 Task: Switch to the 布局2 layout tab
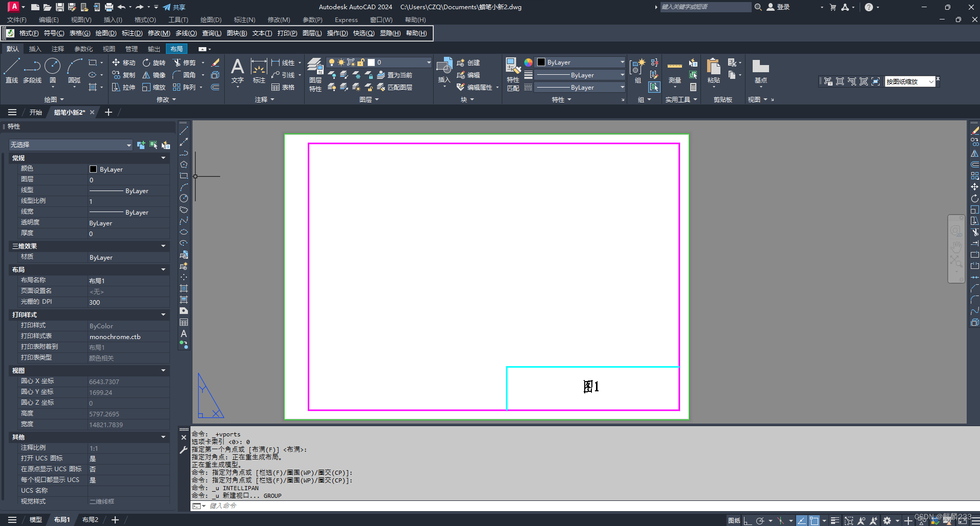coord(90,520)
